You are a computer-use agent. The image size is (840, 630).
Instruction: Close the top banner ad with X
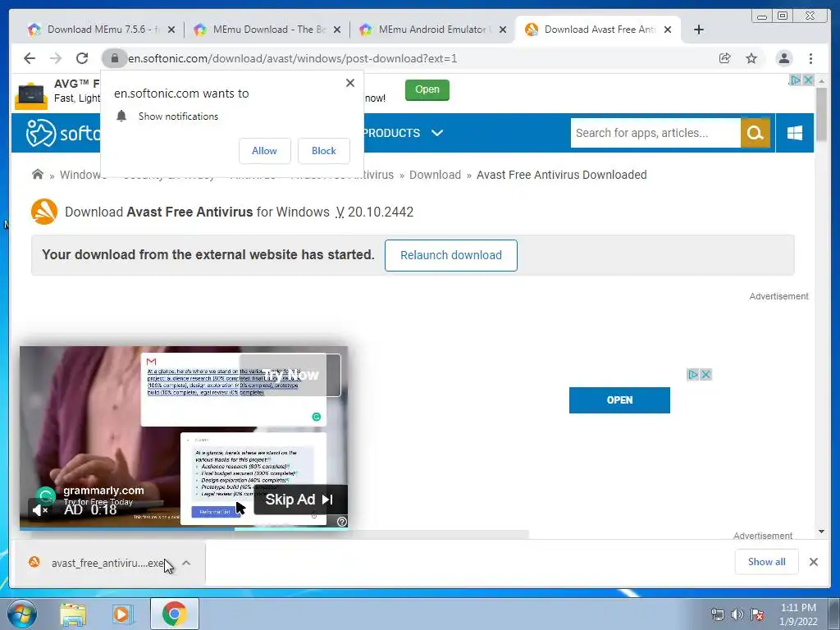click(808, 80)
